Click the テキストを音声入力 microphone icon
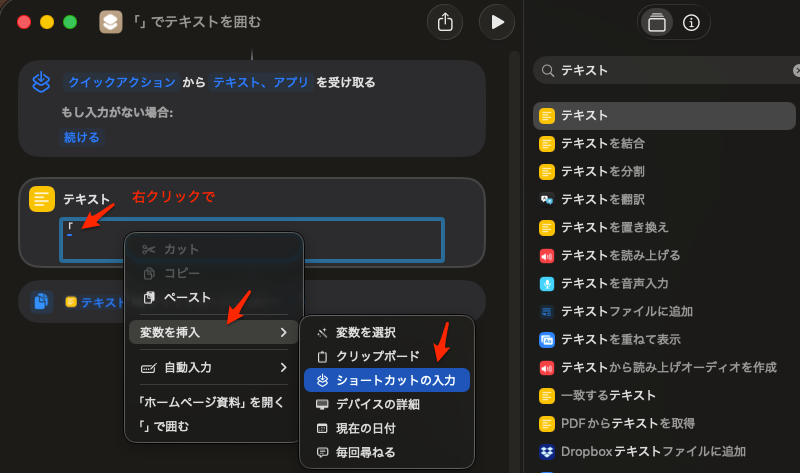The width and height of the screenshot is (800, 473). (547, 284)
